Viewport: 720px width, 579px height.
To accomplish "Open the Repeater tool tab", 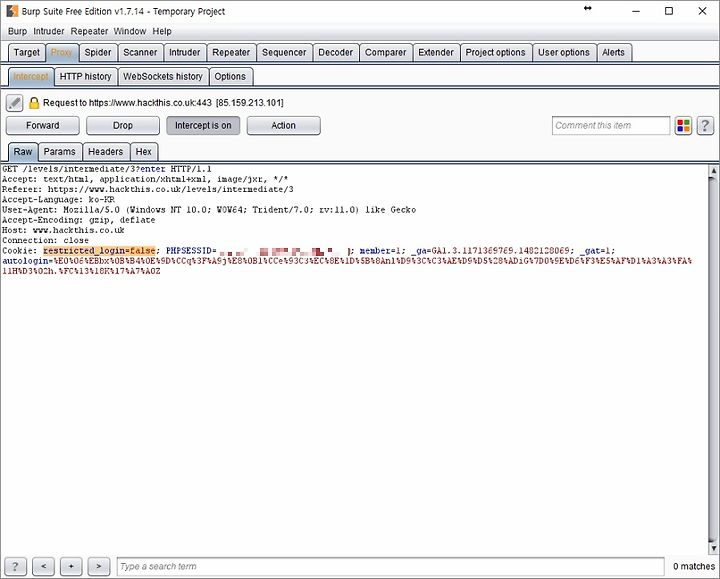I will click(x=231, y=52).
